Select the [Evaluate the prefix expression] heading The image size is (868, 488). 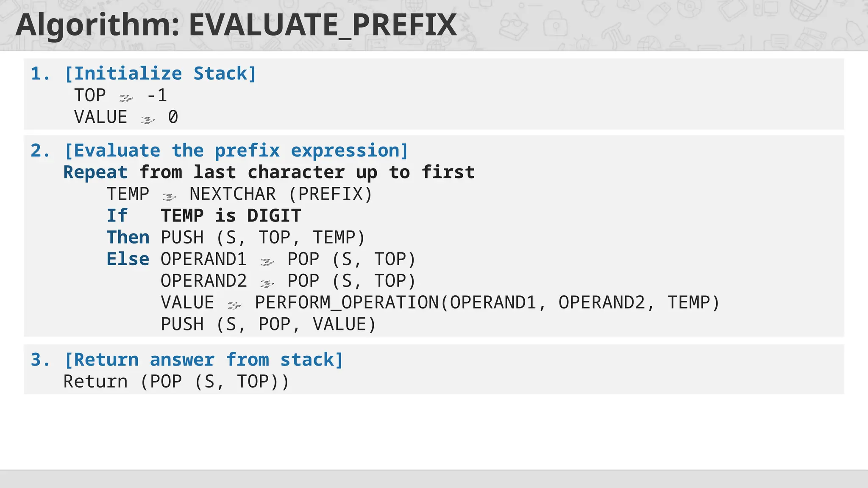click(236, 151)
